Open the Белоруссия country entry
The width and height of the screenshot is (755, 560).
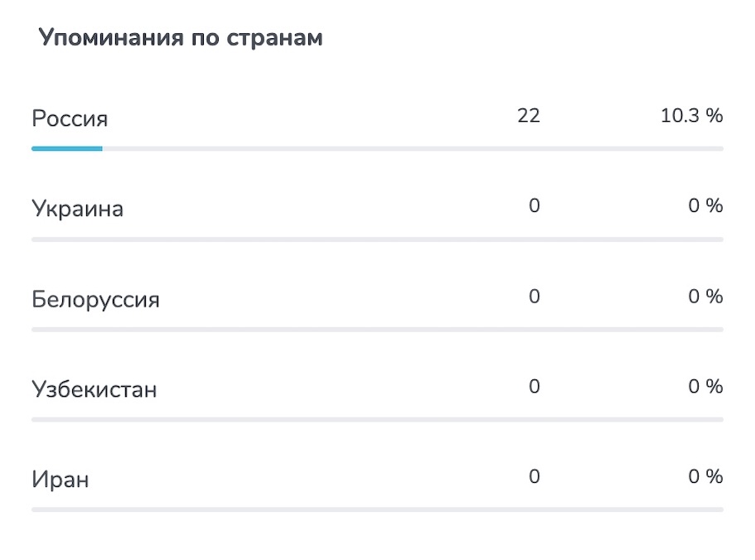coord(95,299)
